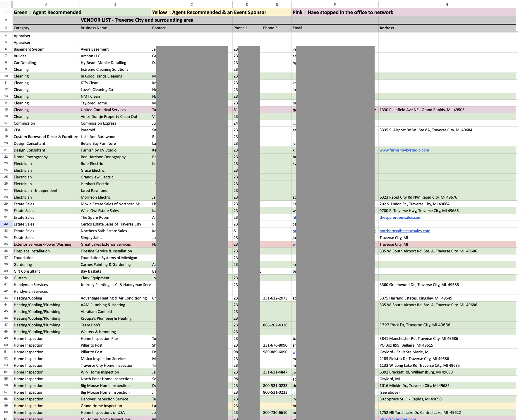Click the "Address" header cell
This screenshot has height=420, width=518.
coord(447,28)
